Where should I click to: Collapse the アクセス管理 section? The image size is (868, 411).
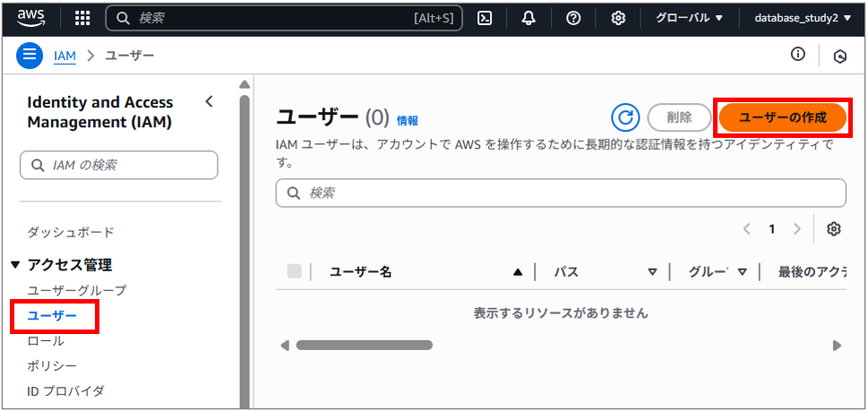(x=15, y=266)
